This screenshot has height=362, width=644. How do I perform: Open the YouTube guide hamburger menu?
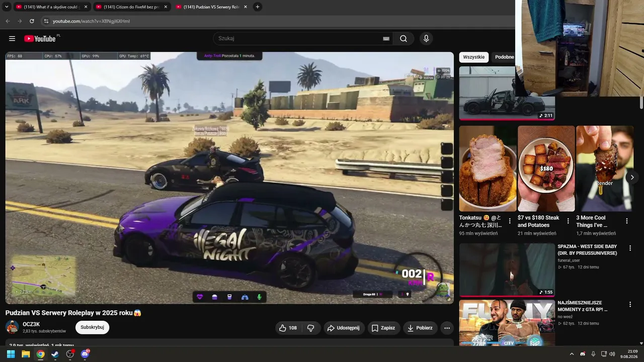coord(12,39)
